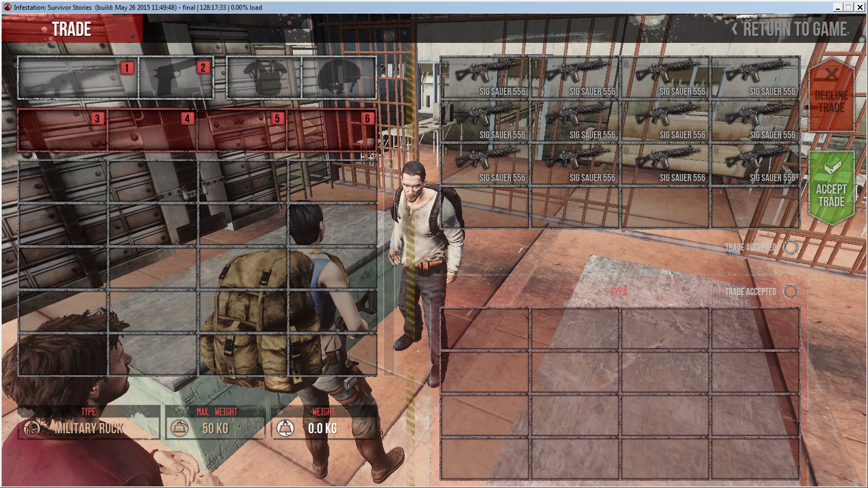The height and width of the screenshot is (488, 868).
Task: Click first empty backpack inventory slot
Action: click(63, 182)
